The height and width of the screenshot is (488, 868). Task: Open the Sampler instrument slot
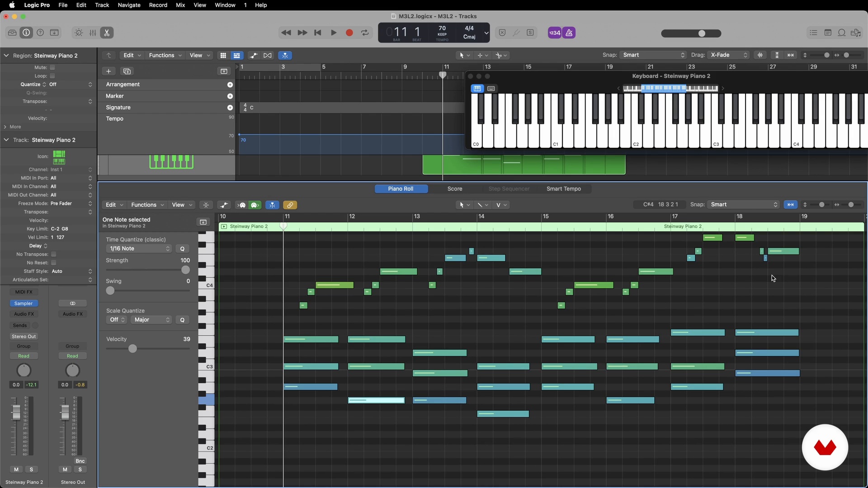click(x=24, y=304)
